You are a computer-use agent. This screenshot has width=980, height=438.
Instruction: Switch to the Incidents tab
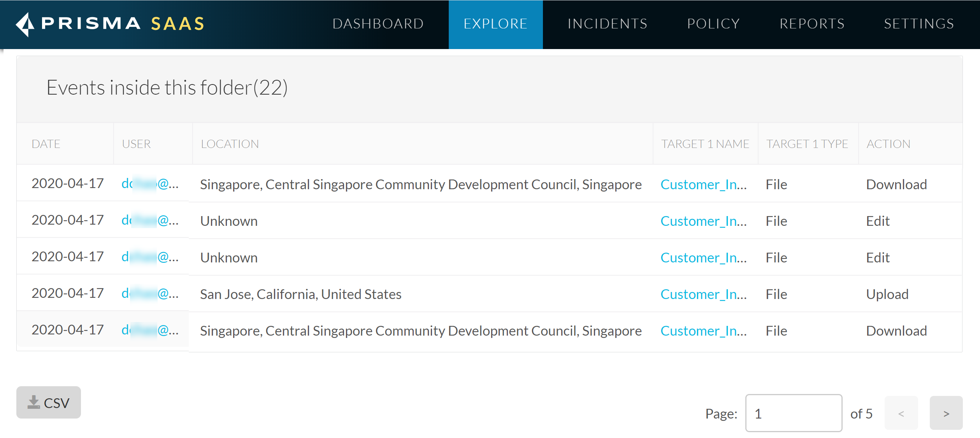607,24
